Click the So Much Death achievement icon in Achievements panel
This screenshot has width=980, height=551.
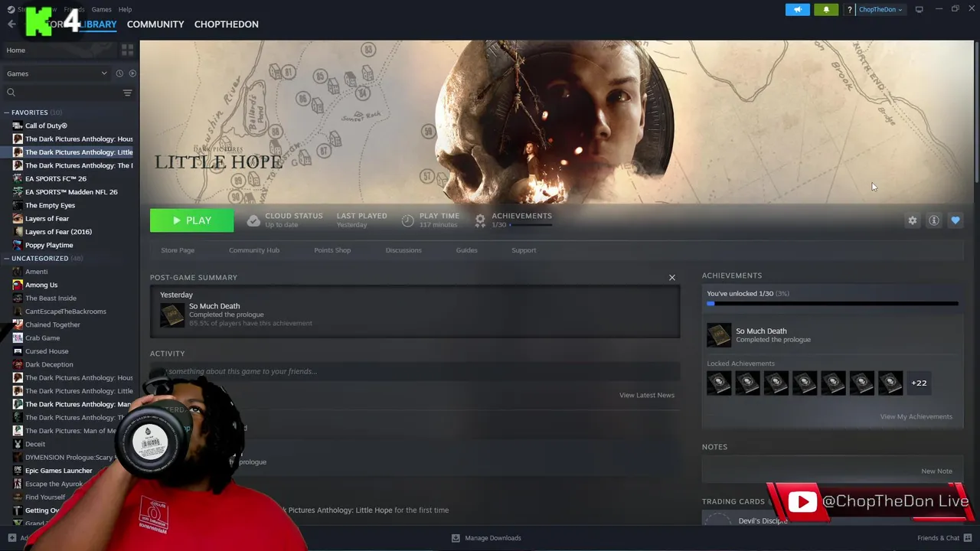pos(719,335)
